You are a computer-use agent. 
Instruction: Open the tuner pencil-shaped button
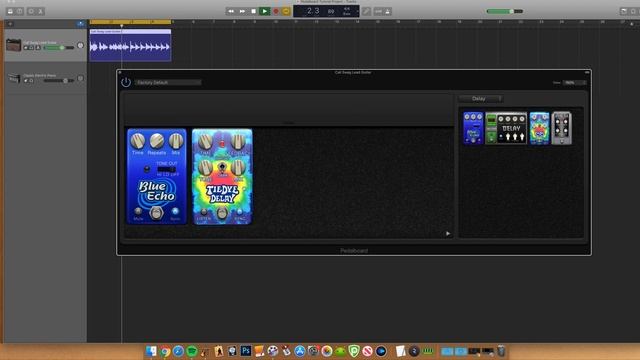(x=366, y=11)
